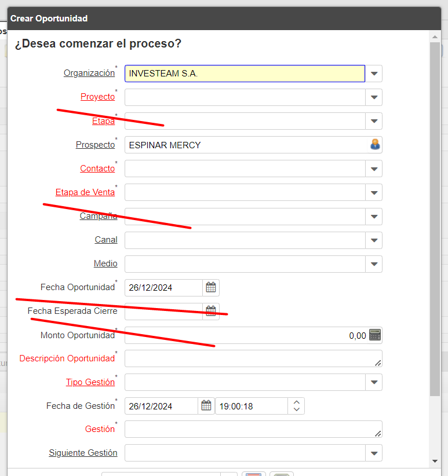Open calendar picker for Fecha Oportunidad

[x=211, y=287]
